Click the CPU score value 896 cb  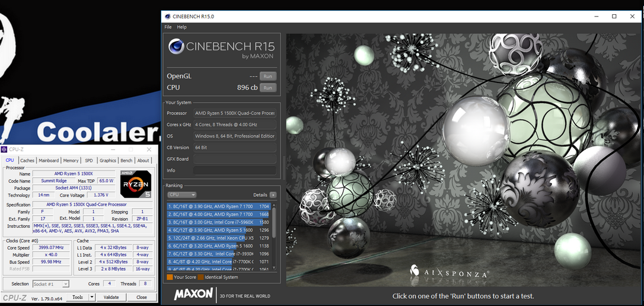(x=248, y=88)
